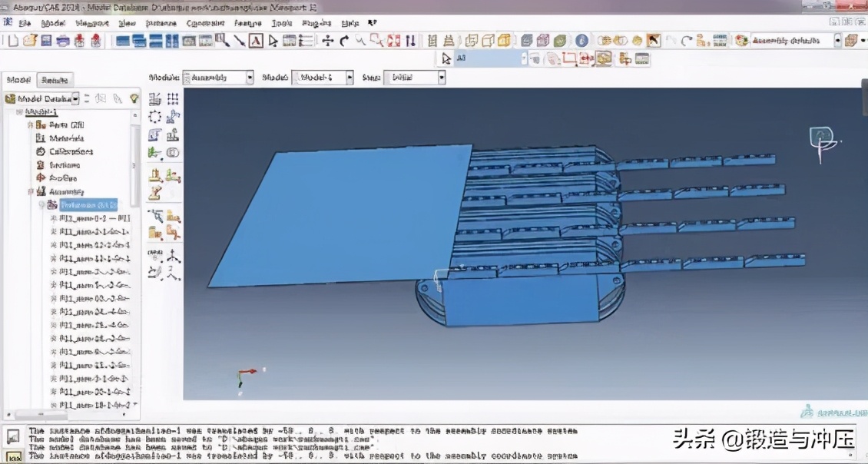This screenshot has height=464, width=868.
Task: Select Sections in the model tree
Action: pyautogui.click(x=65, y=165)
